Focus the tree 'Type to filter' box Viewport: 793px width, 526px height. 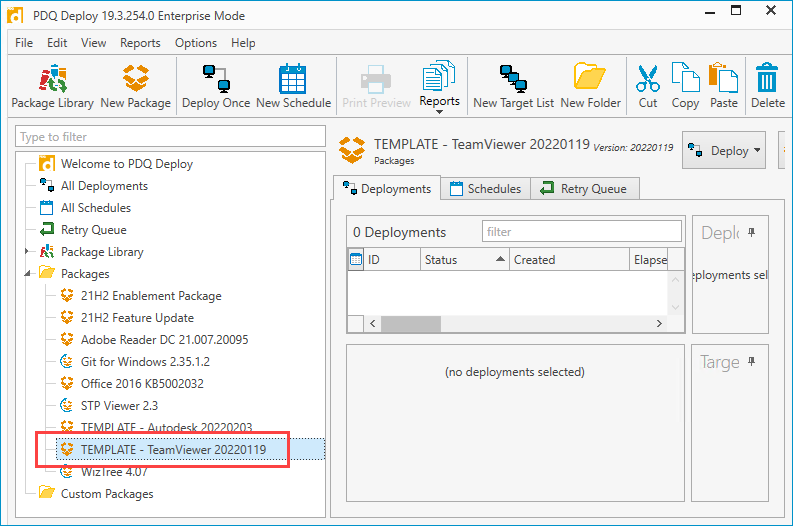[x=170, y=137]
